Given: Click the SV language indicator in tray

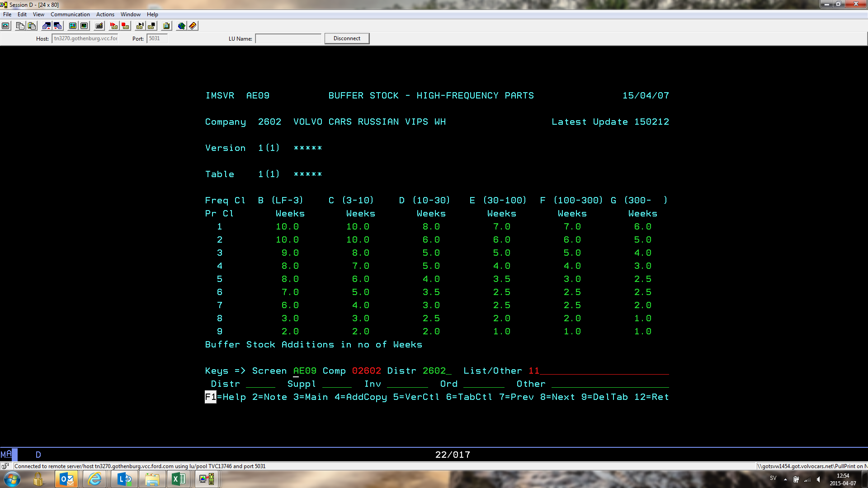Looking at the screenshot, I should click(773, 478).
